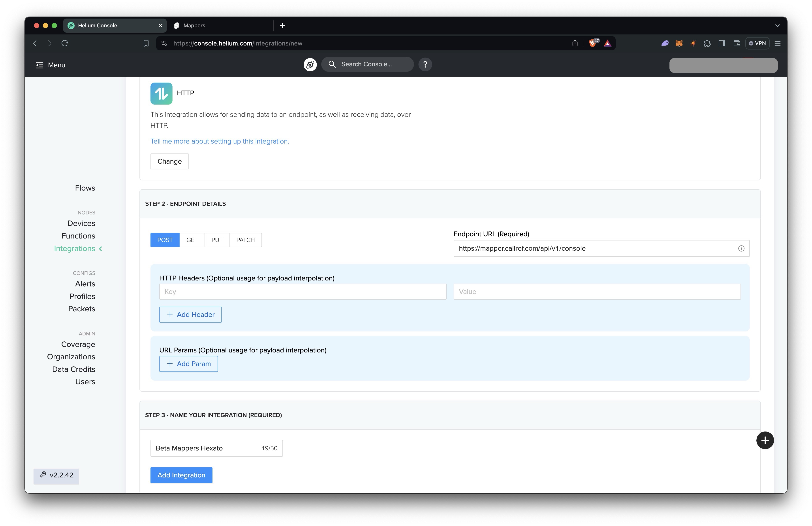This screenshot has width=812, height=526.
Task: Click the Add Integration button
Action: [x=182, y=475]
